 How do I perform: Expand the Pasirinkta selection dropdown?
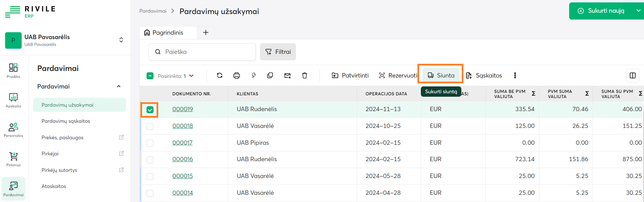pyautogui.click(x=191, y=76)
